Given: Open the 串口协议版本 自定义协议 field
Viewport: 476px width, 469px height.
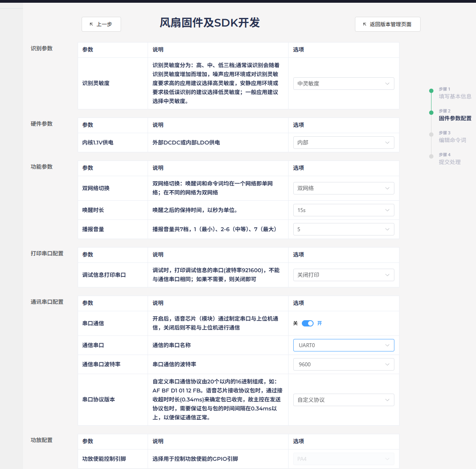Looking at the screenshot, I should click(343, 400).
